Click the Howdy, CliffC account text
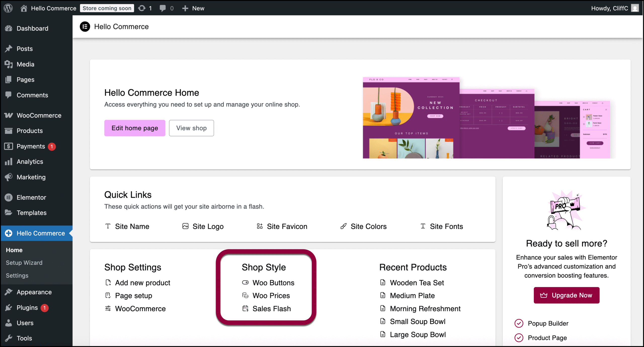This screenshot has width=644, height=347. (609, 8)
